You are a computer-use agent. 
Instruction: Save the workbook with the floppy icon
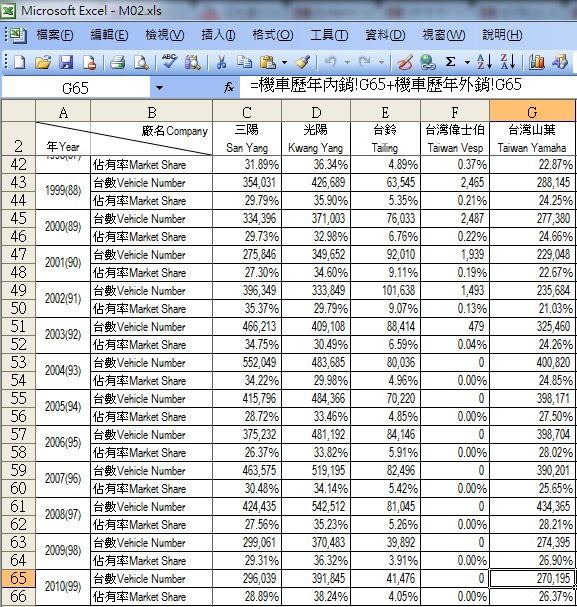(x=66, y=62)
